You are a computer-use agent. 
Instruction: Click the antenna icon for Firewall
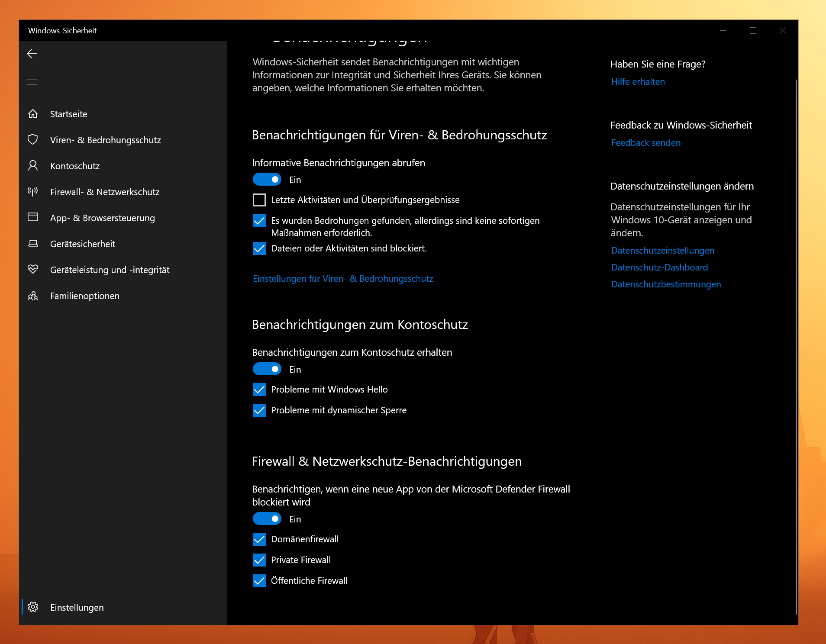coord(33,191)
